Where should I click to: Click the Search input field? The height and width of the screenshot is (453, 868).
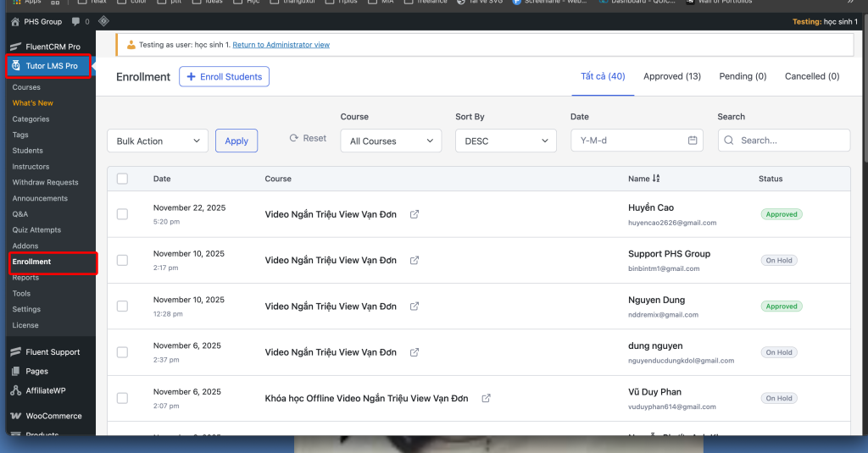click(792, 141)
